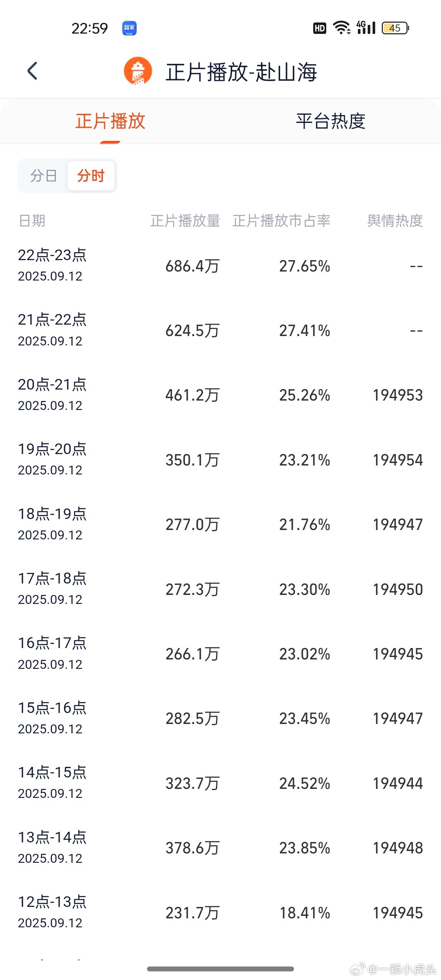Tap the Weibo watermark logo
Image resolution: width=441 pixels, height=980 pixels.
tap(358, 968)
